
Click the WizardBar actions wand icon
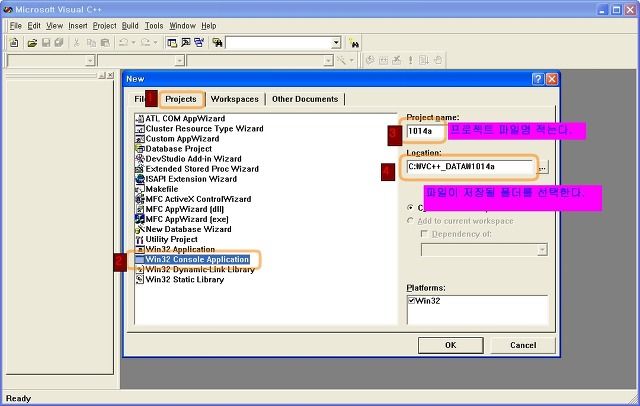[341, 61]
